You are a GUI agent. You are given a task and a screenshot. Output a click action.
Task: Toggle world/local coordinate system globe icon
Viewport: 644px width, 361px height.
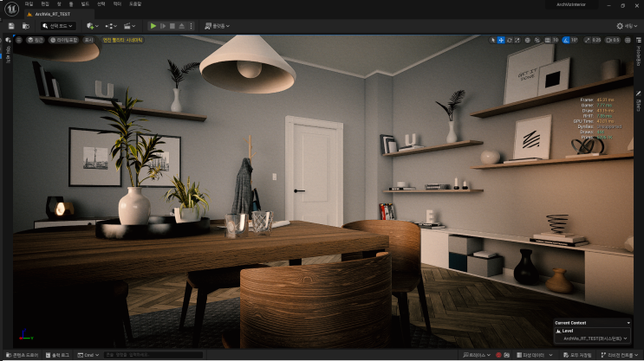(x=528, y=40)
